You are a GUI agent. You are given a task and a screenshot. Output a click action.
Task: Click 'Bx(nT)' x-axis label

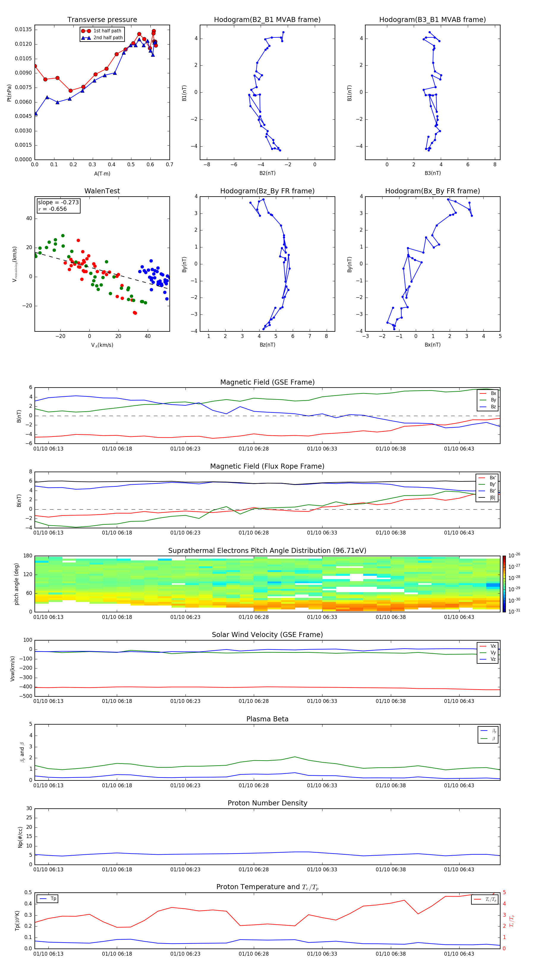(x=432, y=345)
